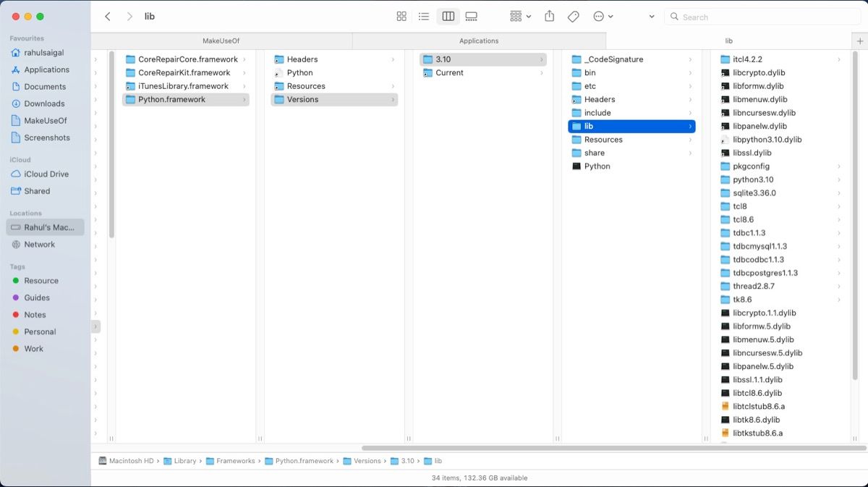Expand the bin folder chevron
868x487 pixels.
(x=690, y=72)
